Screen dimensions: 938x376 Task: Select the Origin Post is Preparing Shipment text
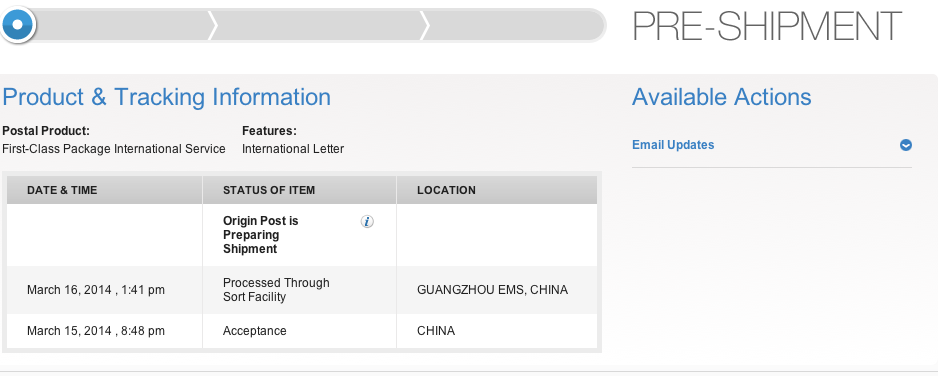pos(261,235)
